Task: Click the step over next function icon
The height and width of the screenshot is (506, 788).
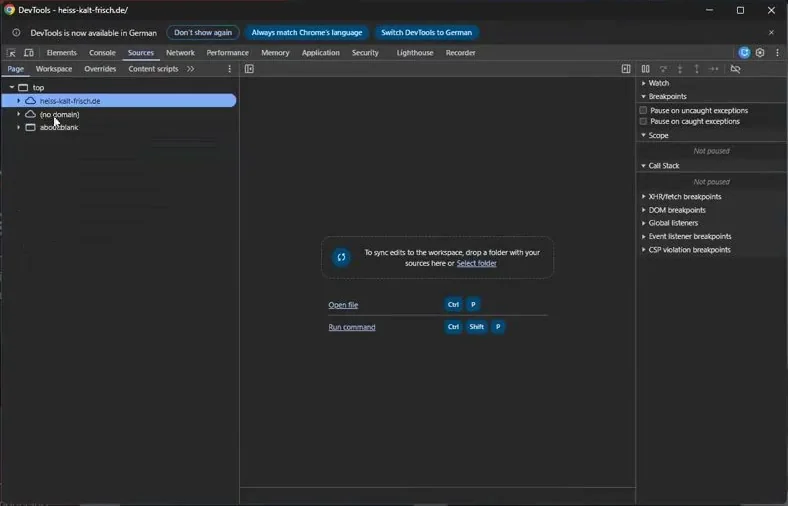Action: (663, 69)
